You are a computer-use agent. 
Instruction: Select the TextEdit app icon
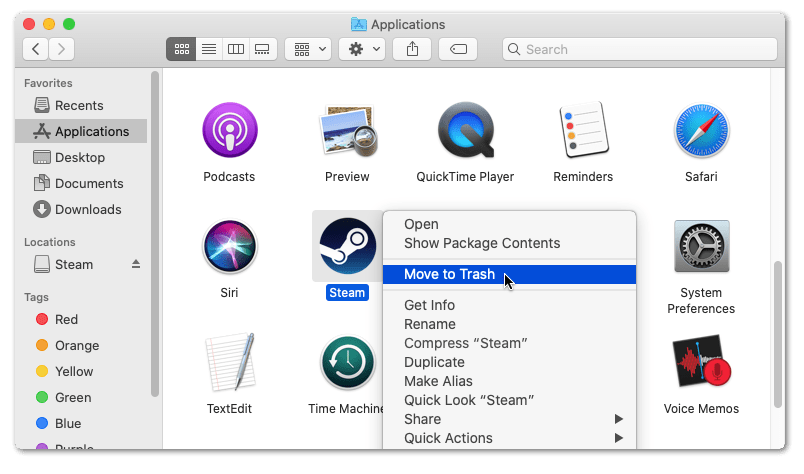(x=231, y=362)
